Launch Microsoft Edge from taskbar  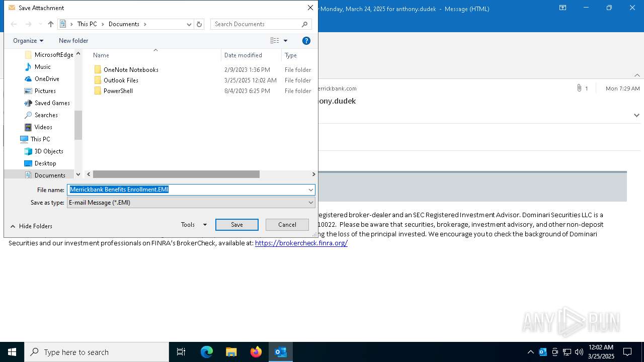pos(207,352)
